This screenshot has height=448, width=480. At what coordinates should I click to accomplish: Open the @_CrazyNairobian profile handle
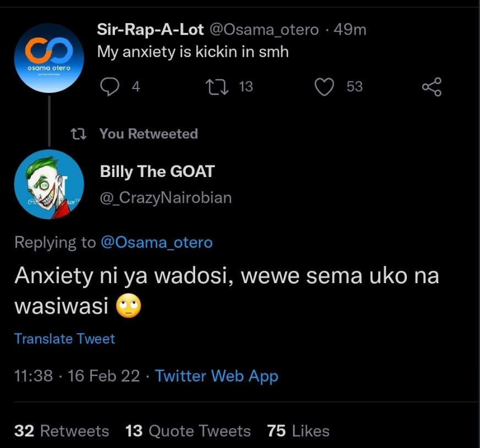click(165, 197)
